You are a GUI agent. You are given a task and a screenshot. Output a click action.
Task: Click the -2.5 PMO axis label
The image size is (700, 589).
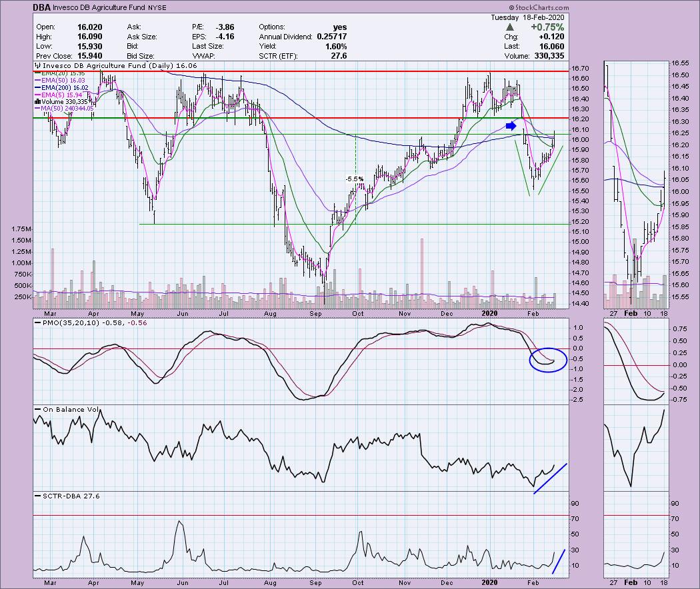(577, 400)
